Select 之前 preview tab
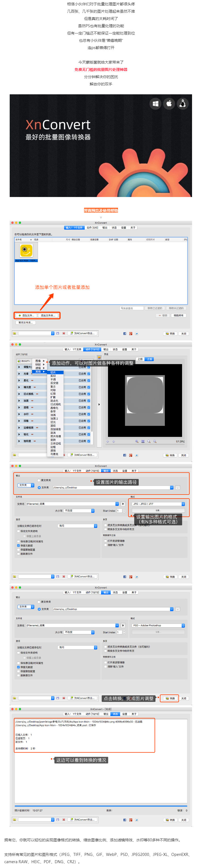The image size is (202, 868). pos(140,359)
